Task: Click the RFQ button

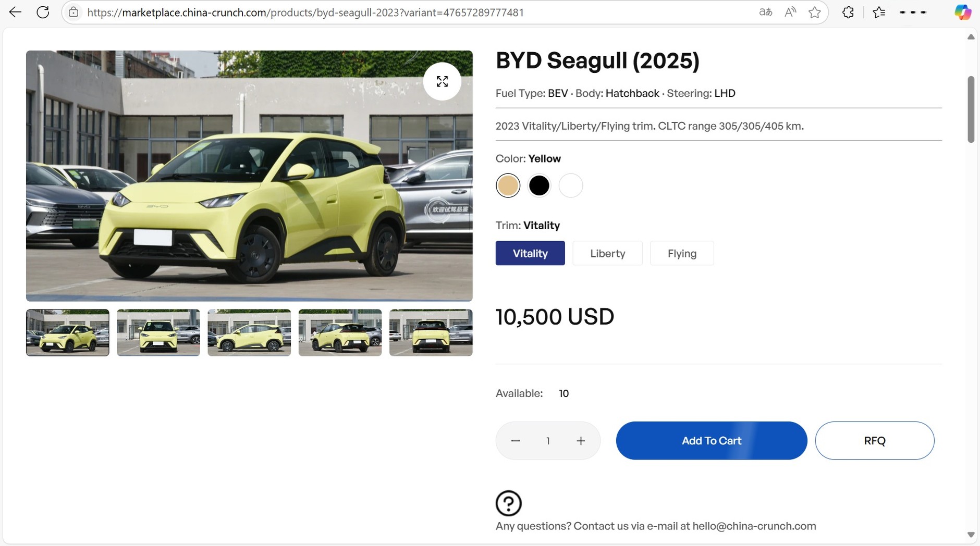Action: (x=874, y=440)
